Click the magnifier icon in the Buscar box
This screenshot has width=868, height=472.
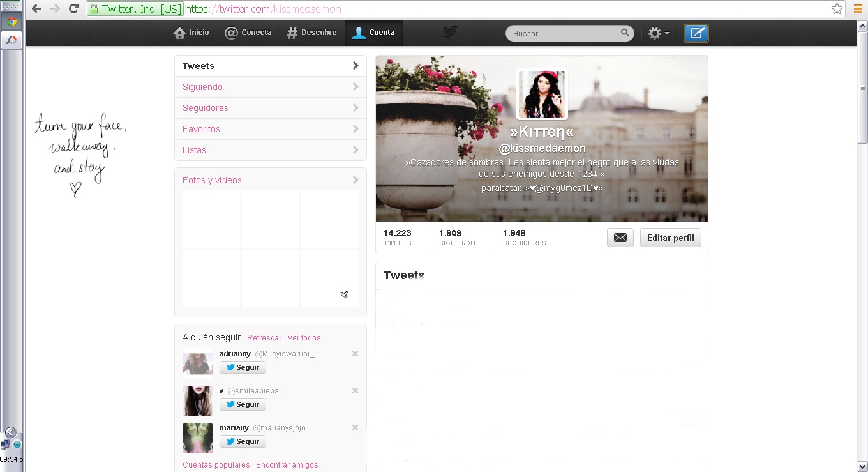tap(625, 33)
